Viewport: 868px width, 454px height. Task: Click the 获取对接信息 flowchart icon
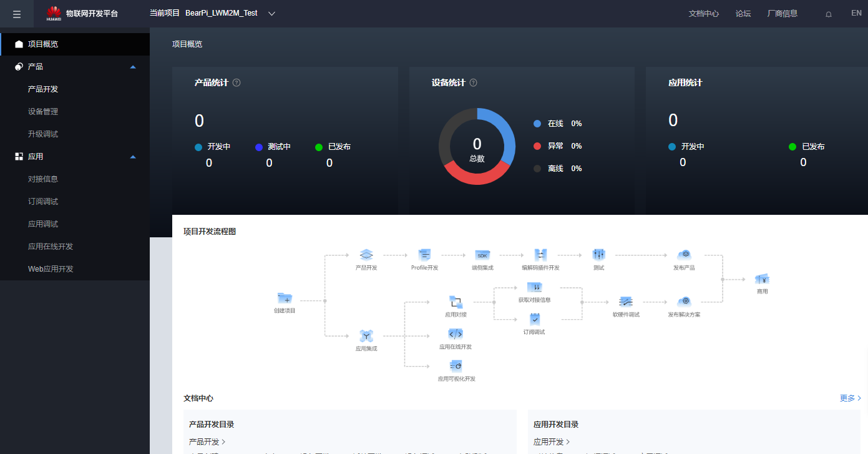pyautogui.click(x=534, y=287)
